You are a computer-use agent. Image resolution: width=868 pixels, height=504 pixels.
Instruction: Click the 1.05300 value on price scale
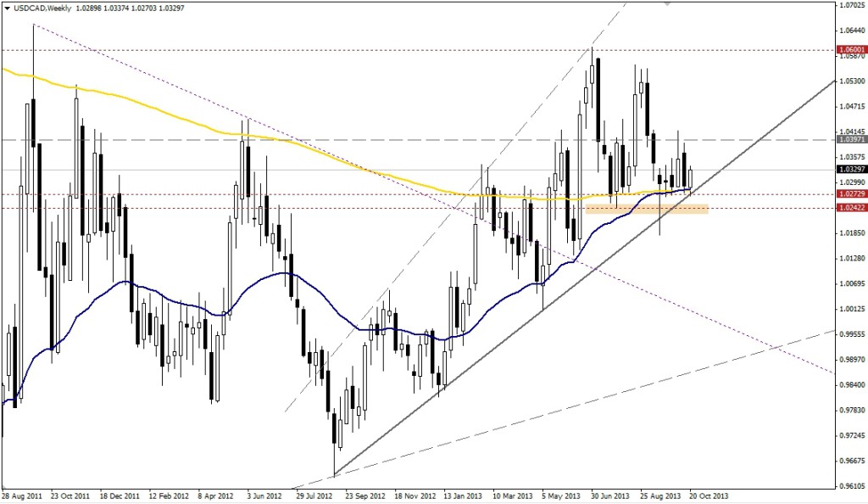coord(850,81)
